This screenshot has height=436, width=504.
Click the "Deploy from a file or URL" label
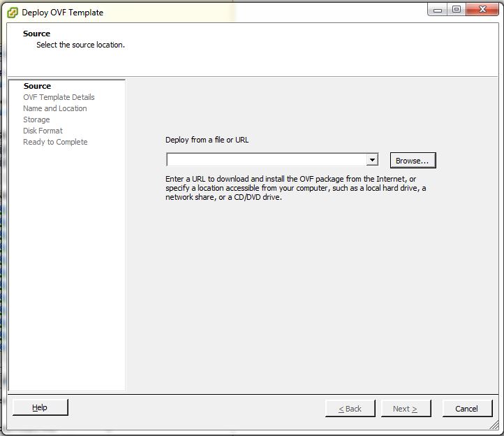click(207, 140)
